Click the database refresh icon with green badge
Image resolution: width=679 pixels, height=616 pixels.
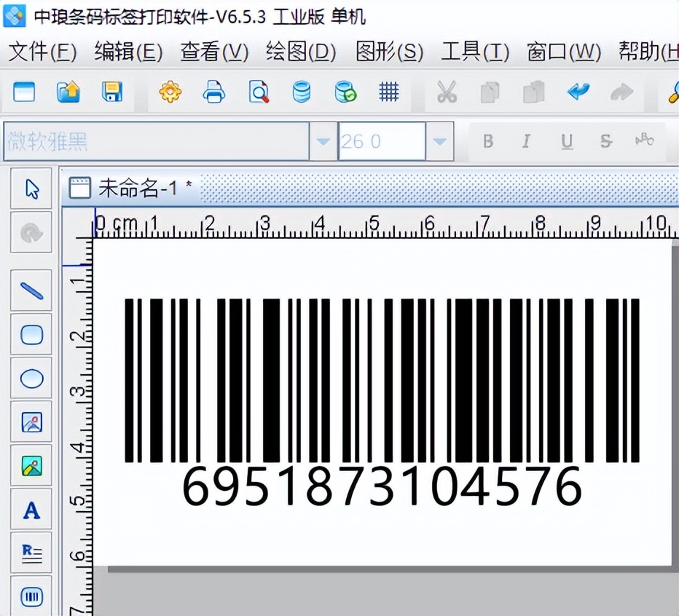[x=345, y=92]
